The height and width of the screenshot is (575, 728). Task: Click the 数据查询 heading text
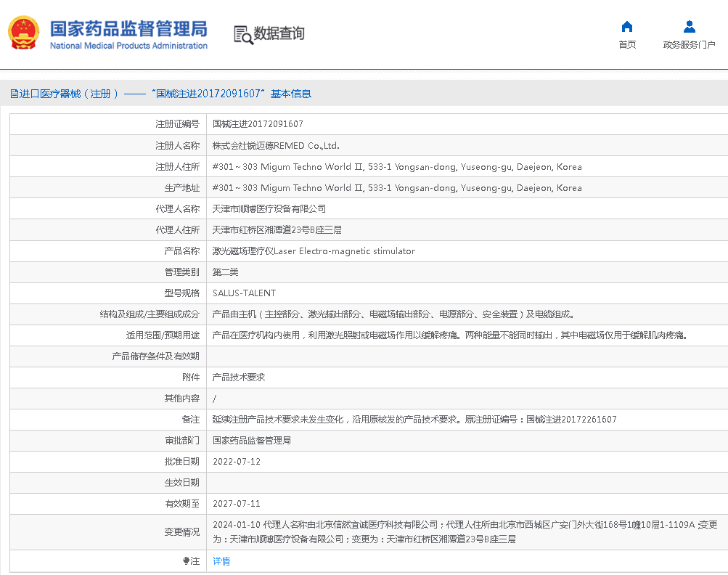click(x=279, y=33)
